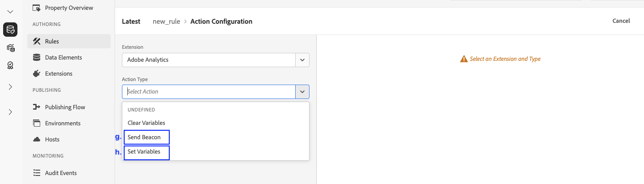
Task: Open the Property Overview page
Action: pyautogui.click(x=69, y=8)
